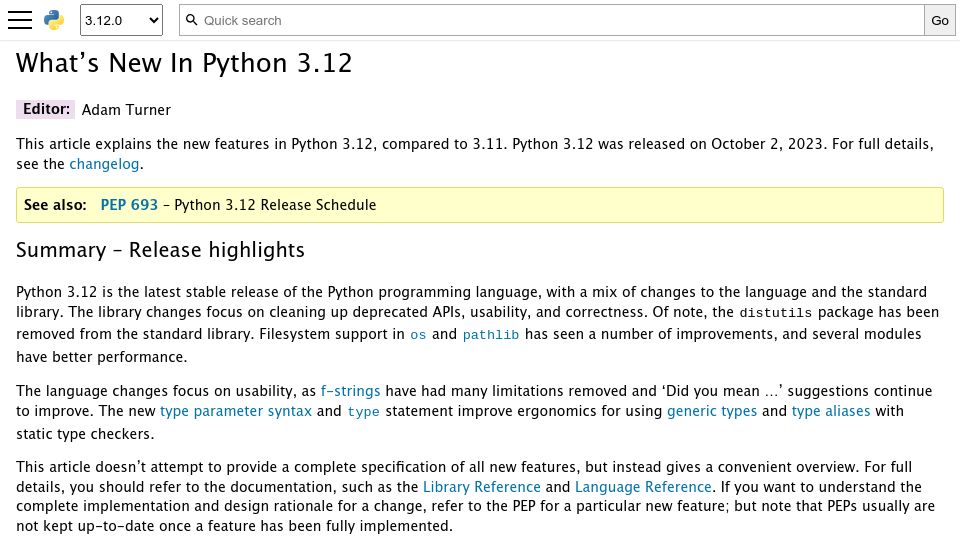Open the generic types link
Image resolution: width=960 pixels, height=540 pixels.
point(712,411)
